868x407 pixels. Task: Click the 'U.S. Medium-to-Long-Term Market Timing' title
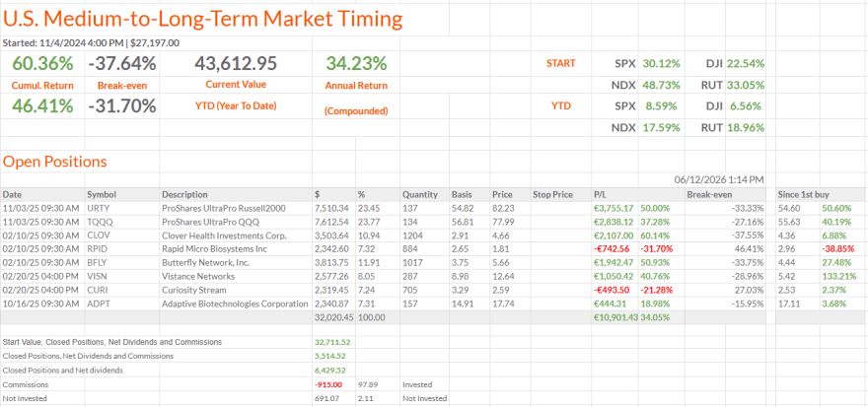click(x=202, y=20)
